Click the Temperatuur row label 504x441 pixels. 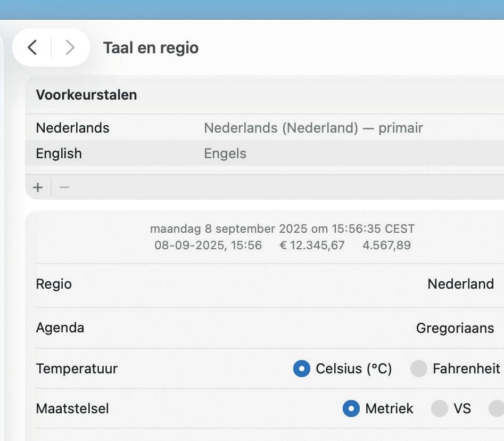pyautogui.click(x=77, y=369)
